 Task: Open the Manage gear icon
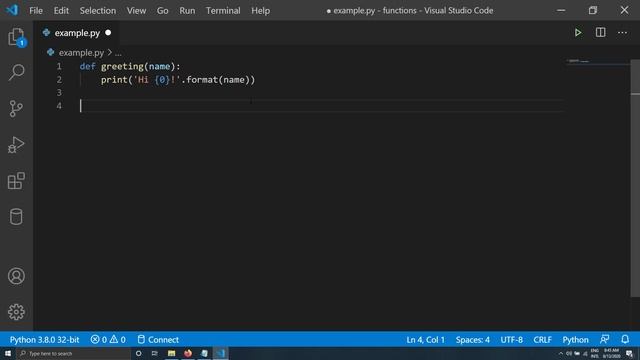tap(16, 312)
